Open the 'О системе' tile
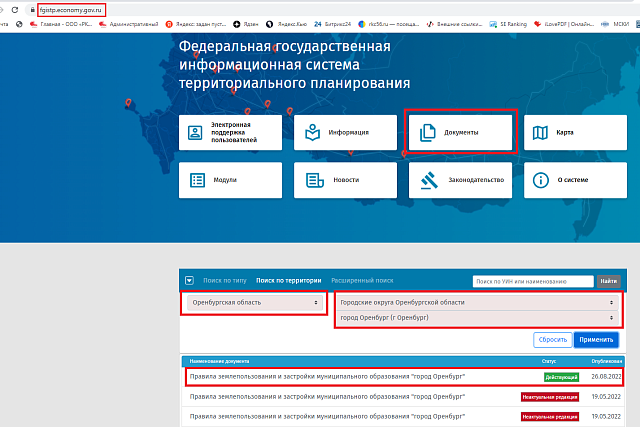 click(x=576, y=180)
